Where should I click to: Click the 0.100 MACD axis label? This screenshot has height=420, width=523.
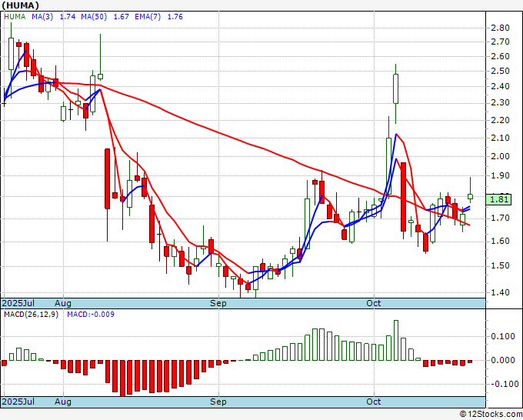pos(501,336)
